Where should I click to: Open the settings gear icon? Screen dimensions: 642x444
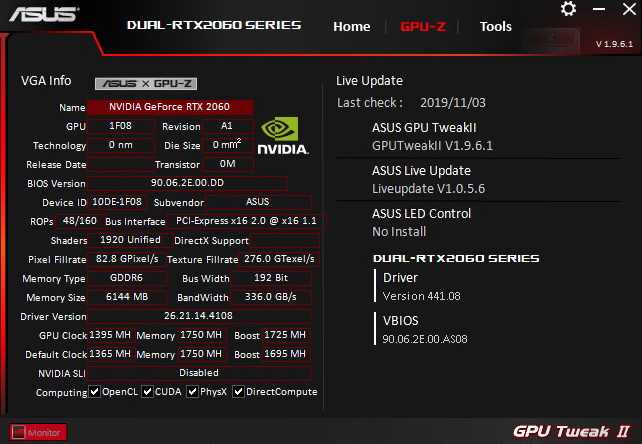(x=568, y=8)
